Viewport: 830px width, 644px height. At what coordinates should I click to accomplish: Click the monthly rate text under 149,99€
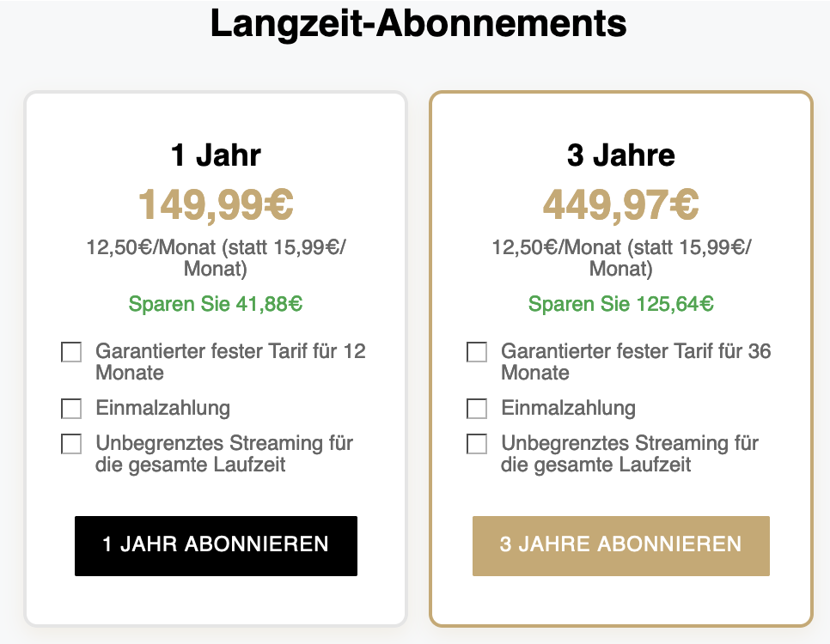click(216, 258)
